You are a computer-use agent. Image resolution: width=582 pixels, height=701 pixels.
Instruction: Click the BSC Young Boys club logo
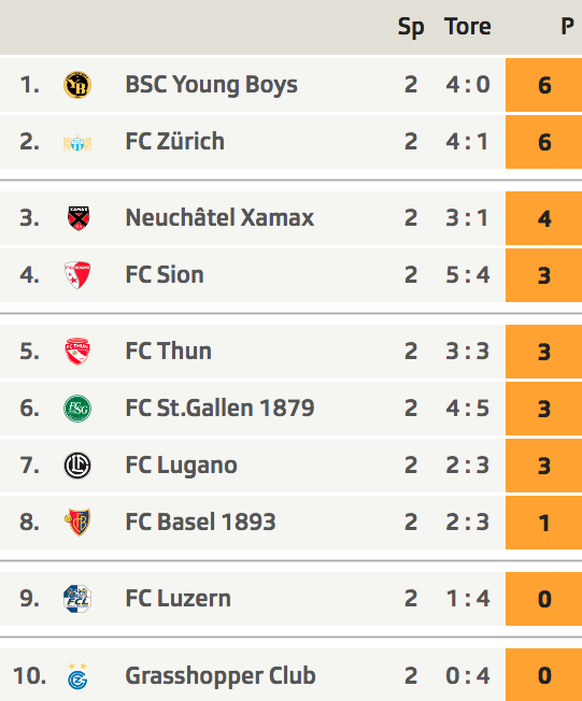click(x=77, y=84)
